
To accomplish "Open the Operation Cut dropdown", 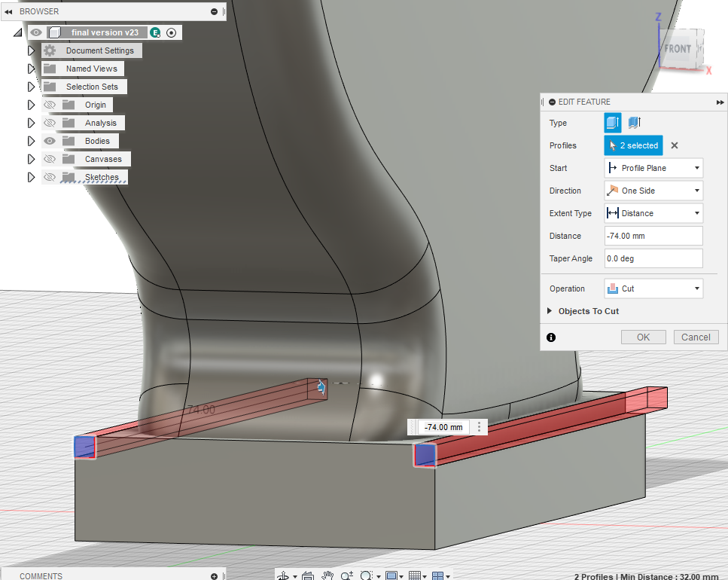I will tap(653, 288).
